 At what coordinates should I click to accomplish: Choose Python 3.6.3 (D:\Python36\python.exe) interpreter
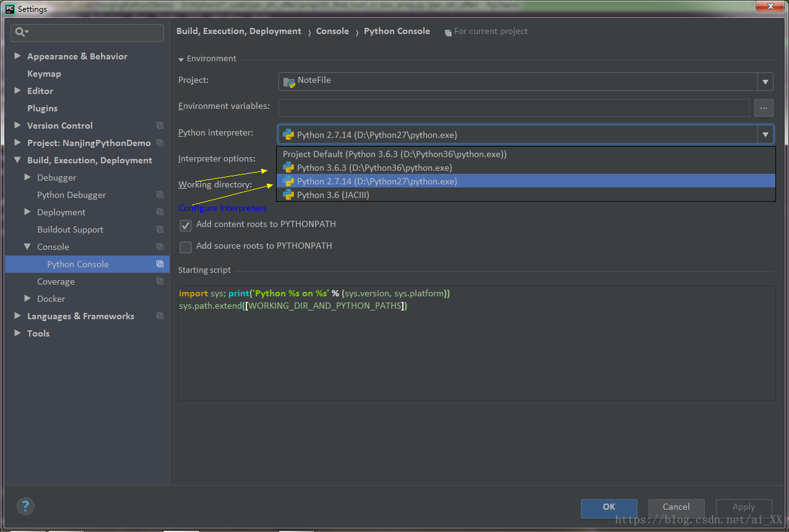click(525, 168)
